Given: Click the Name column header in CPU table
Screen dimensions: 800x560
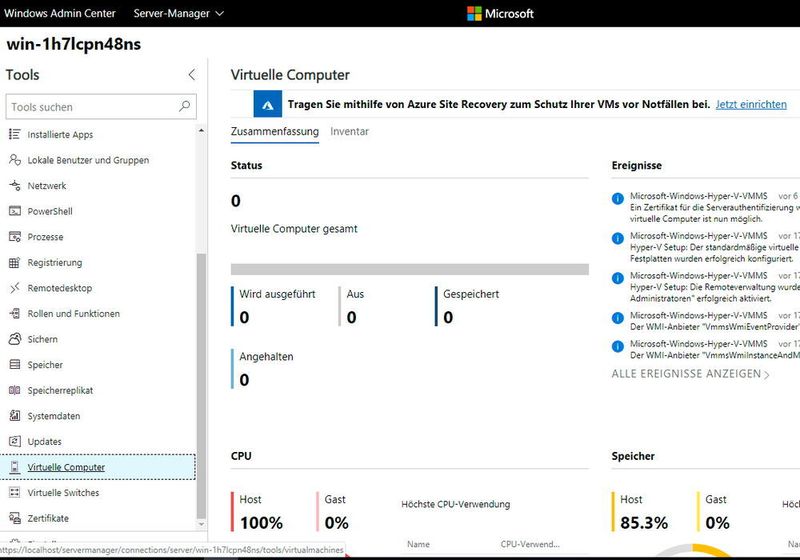Looking at the screenshot, I should (x=418, y=544).
